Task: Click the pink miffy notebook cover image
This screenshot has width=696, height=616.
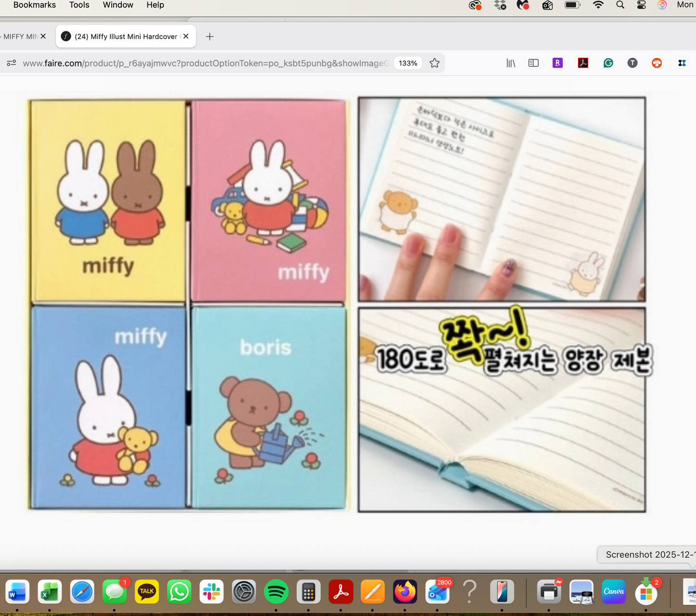Action: [x=268, y=201]
